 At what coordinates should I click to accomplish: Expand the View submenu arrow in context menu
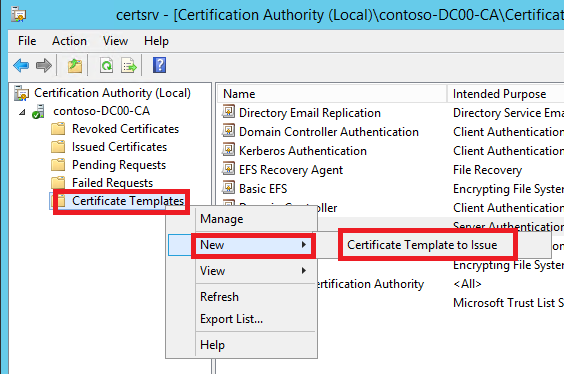(304, 271)
